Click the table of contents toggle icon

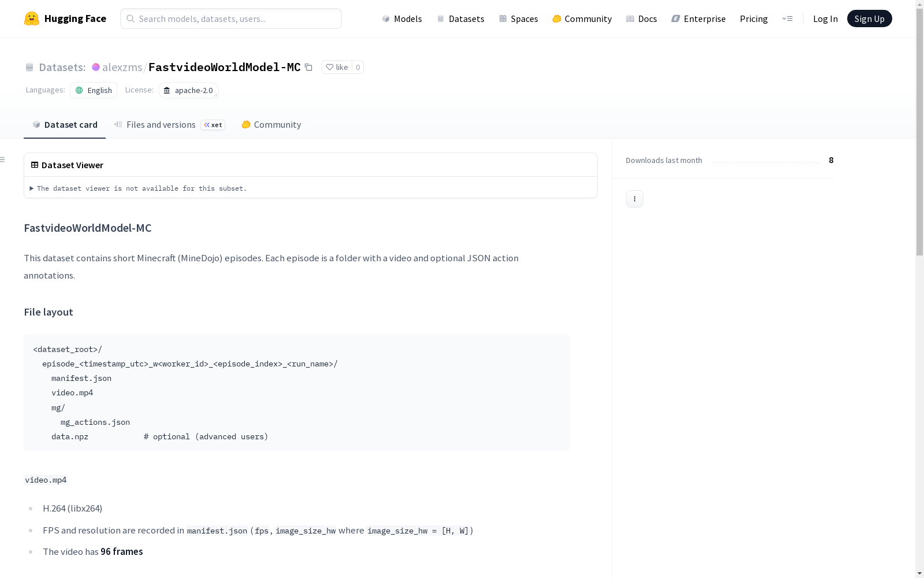[3, 160]
